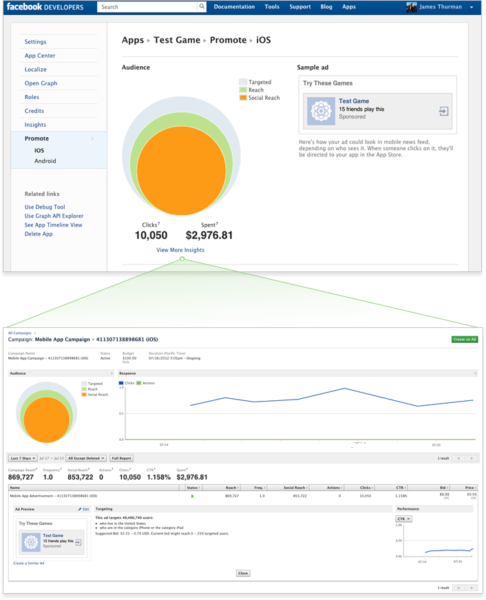The width and height of the screenshot is (486, 600).
Task: Select Promote section in sidebar
Action: 37,138
